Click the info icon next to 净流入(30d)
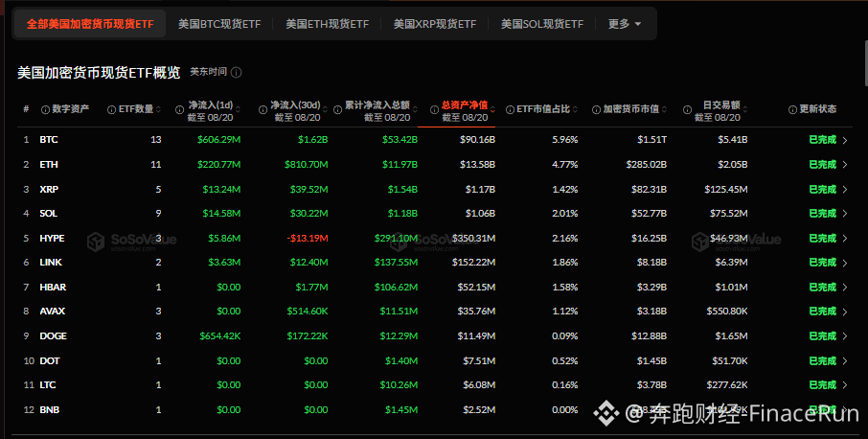Viewport: 868px width, 439px height. pyautogui.click(x=263, y=109)
